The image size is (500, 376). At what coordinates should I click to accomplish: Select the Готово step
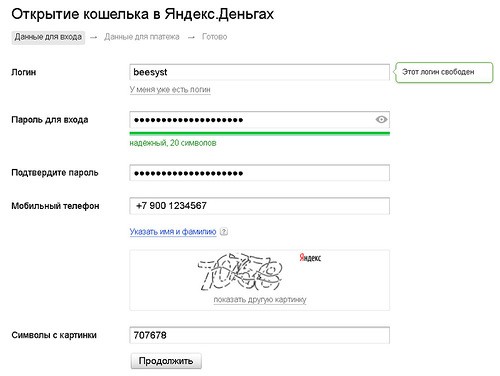214,37
